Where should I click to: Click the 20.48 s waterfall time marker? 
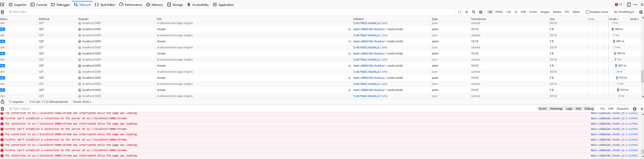pos(613,19)
